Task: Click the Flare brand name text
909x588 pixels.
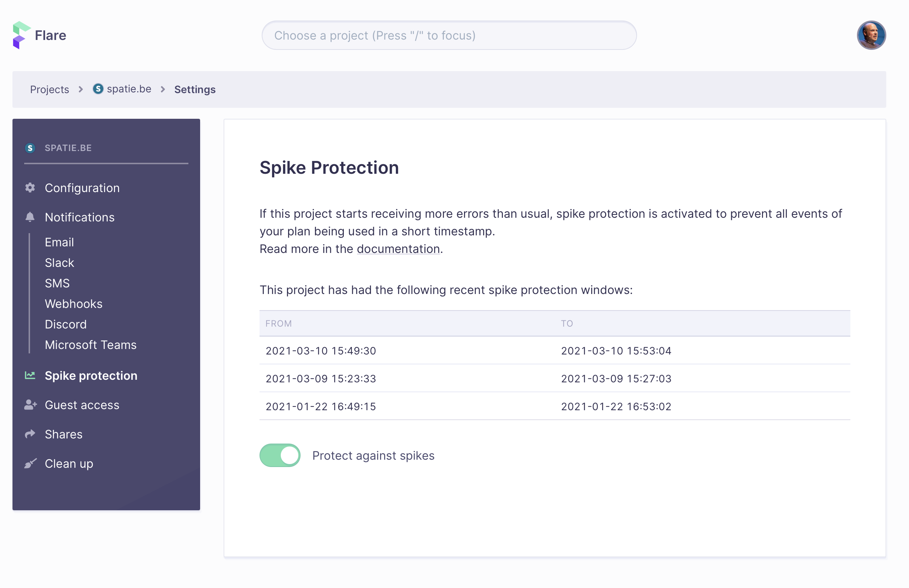Action: pyautogui.click(x=50, y=36)
